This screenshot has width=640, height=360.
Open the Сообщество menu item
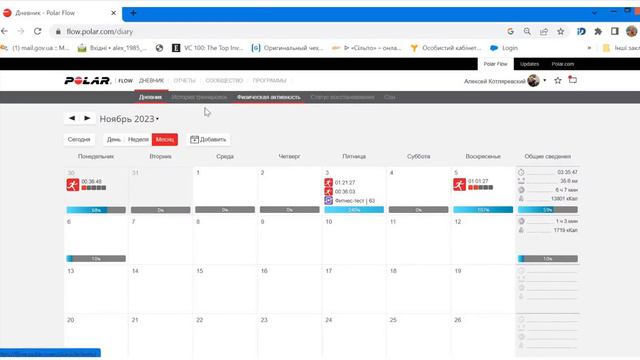224,80
